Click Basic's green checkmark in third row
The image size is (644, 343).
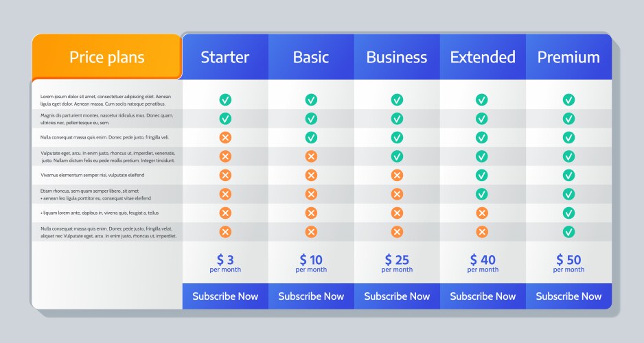[311, 137]
